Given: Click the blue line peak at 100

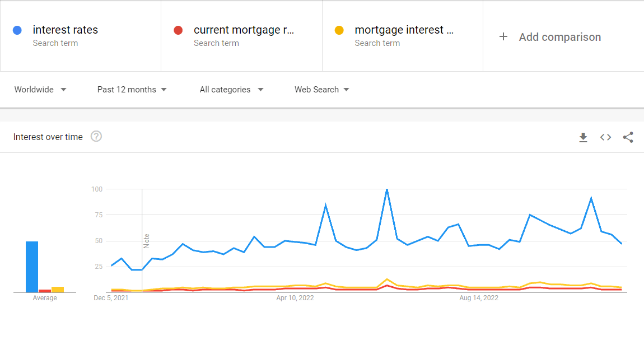Looking at the screenshot, I should pyautogui.click(x=387, y=190).
